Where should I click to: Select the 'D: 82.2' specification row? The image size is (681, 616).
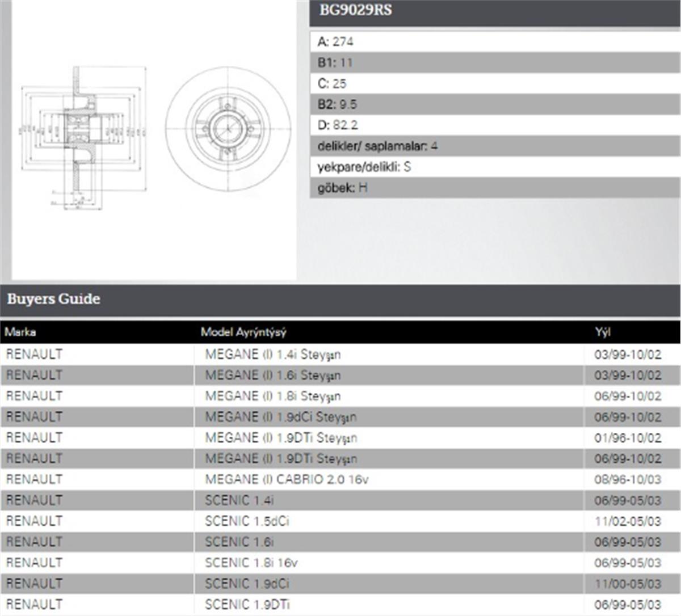[495, 125]
